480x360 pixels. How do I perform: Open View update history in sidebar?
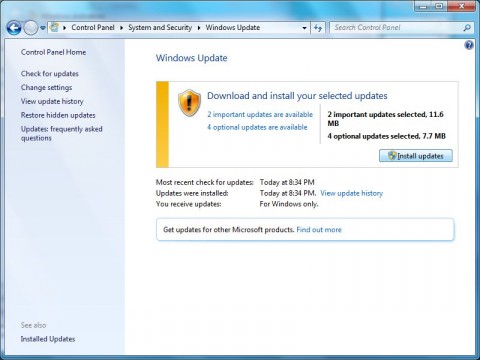52,101
